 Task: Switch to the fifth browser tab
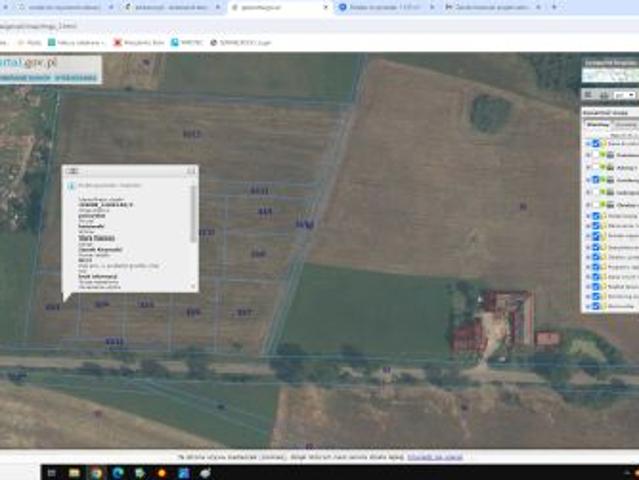492,7
